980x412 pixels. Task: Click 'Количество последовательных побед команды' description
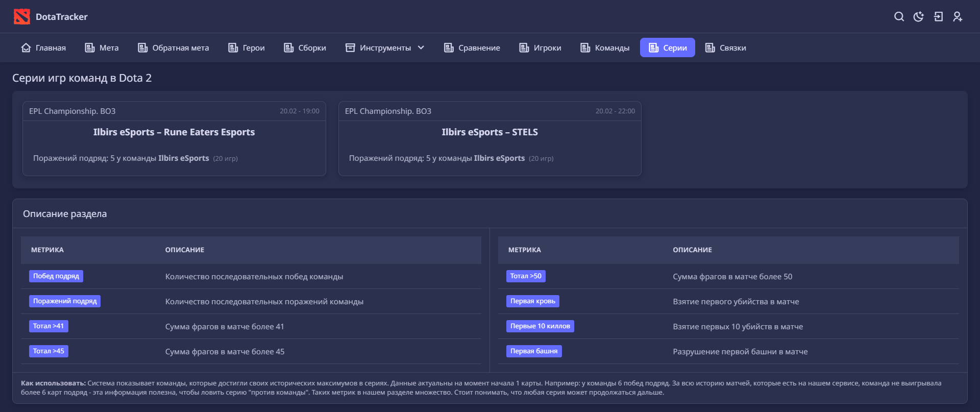(254, 277)
